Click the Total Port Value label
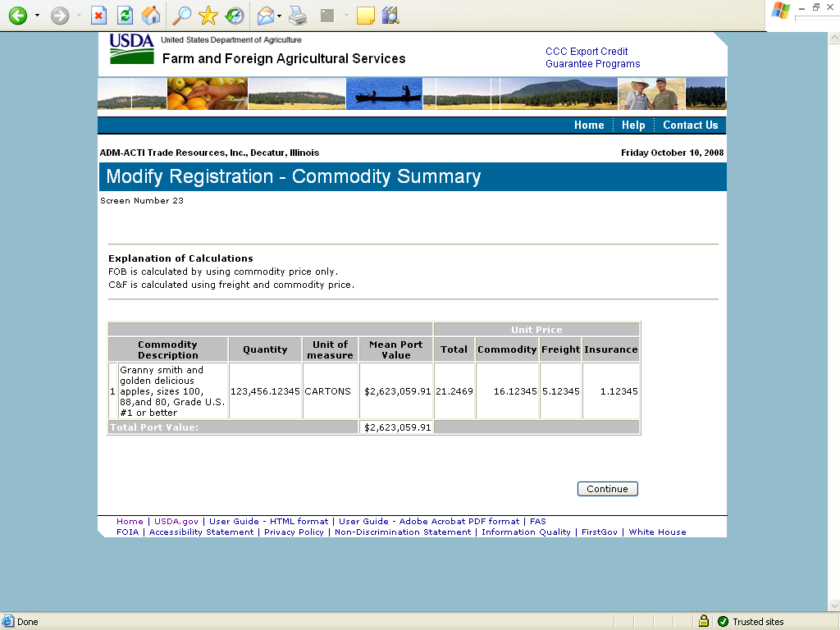Viewport: 840px width, 630px height. [154, 427]
